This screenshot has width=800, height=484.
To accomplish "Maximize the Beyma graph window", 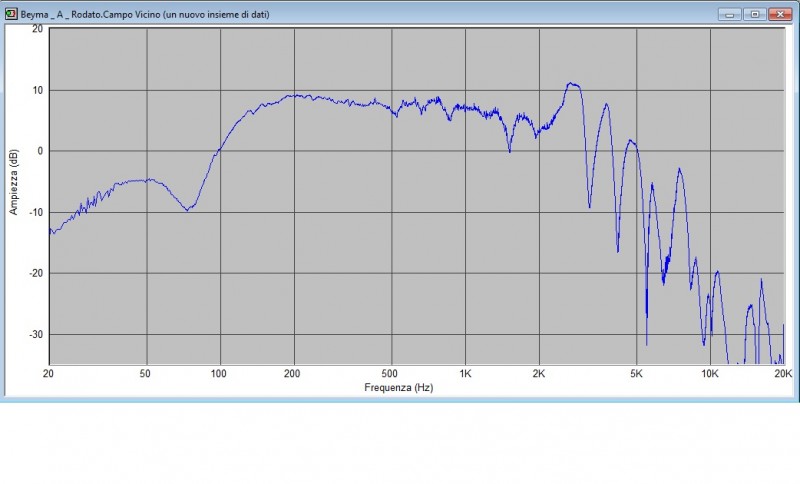I will [755, 14].
